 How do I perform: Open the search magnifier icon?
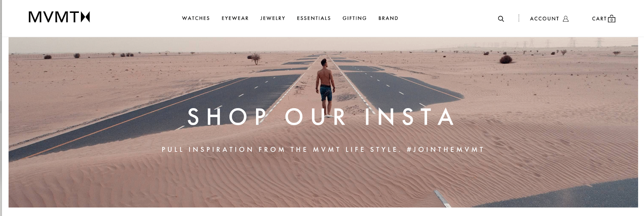pyautogui.click(x=501, y=19)
